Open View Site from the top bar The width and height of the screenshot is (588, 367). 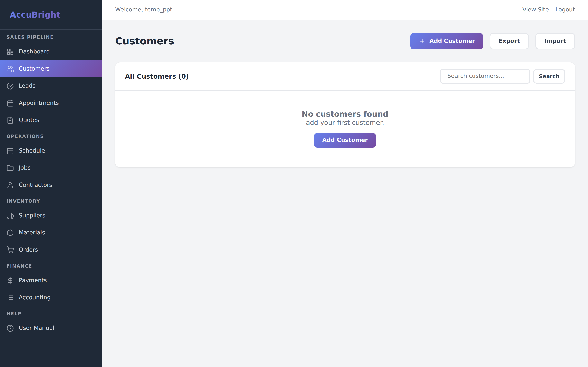coord(536,9)
